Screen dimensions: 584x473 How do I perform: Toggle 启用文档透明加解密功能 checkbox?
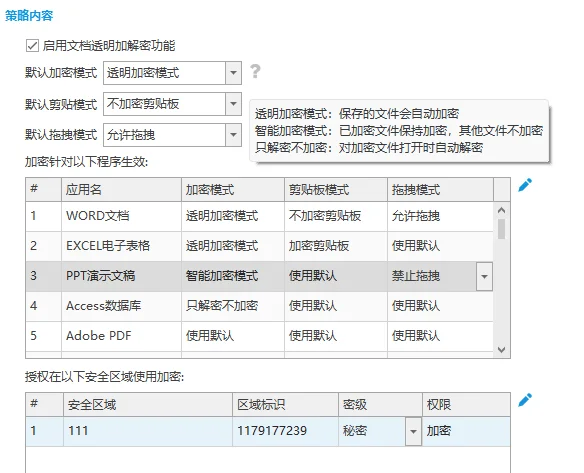pos(32,46)
